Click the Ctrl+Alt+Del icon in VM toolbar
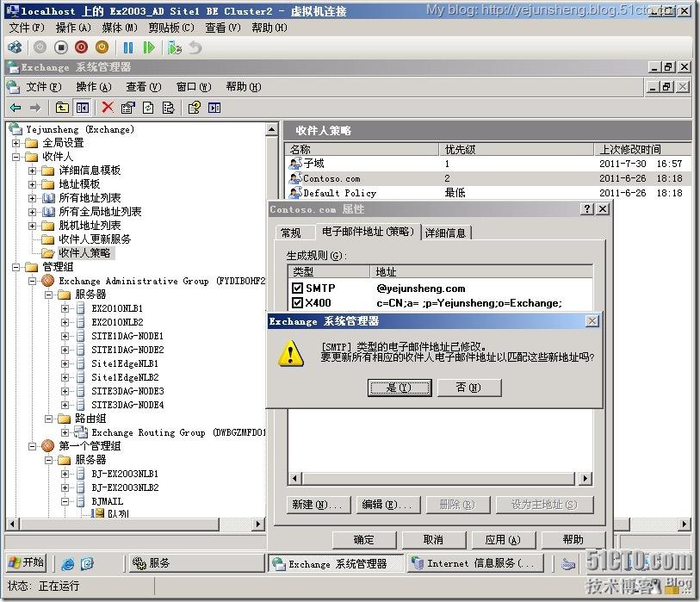 pyautogui.click(x=15, y=47)
